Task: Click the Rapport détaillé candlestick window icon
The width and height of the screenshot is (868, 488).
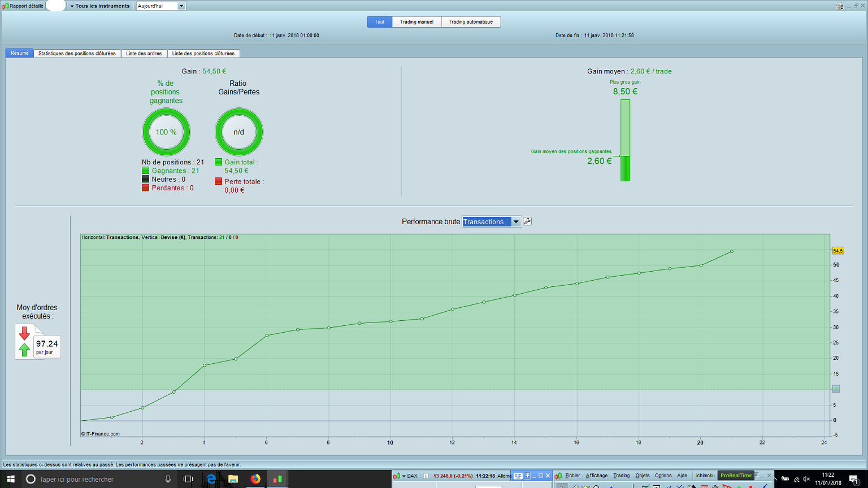Action: (x=5, y=6)
